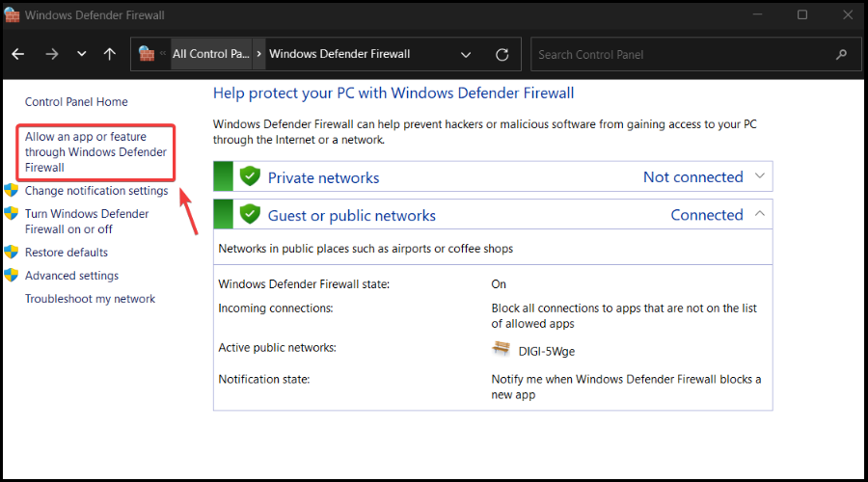Click Active public networks label
Viewport: 868px width, 482px height.
click(278, 348)
